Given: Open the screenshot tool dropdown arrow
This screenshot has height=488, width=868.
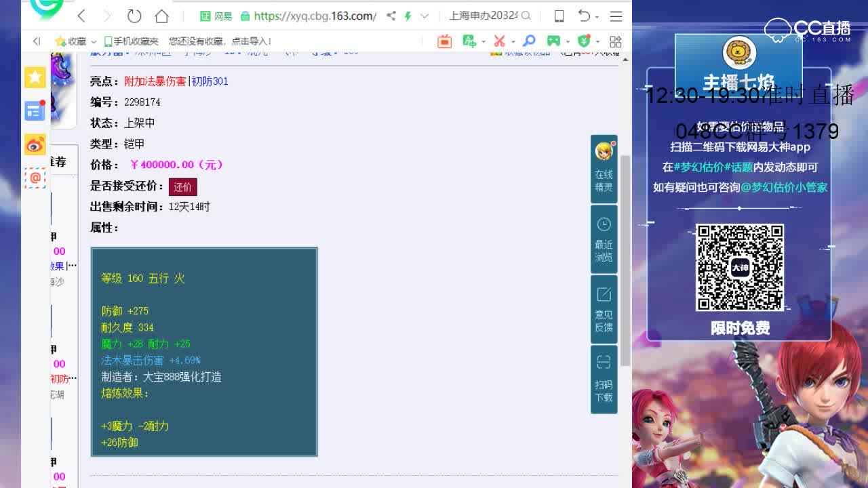Looking at the screenshot, I should point(513,42).
